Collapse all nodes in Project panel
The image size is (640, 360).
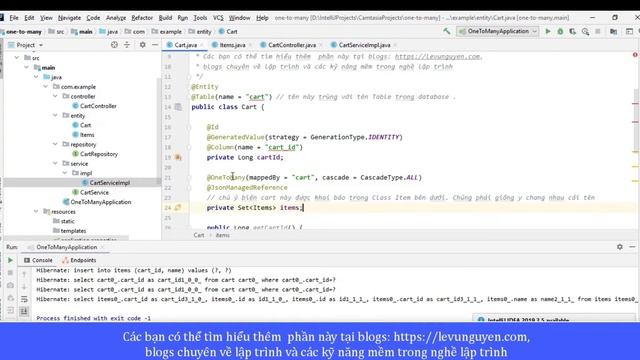click(127, 45)
